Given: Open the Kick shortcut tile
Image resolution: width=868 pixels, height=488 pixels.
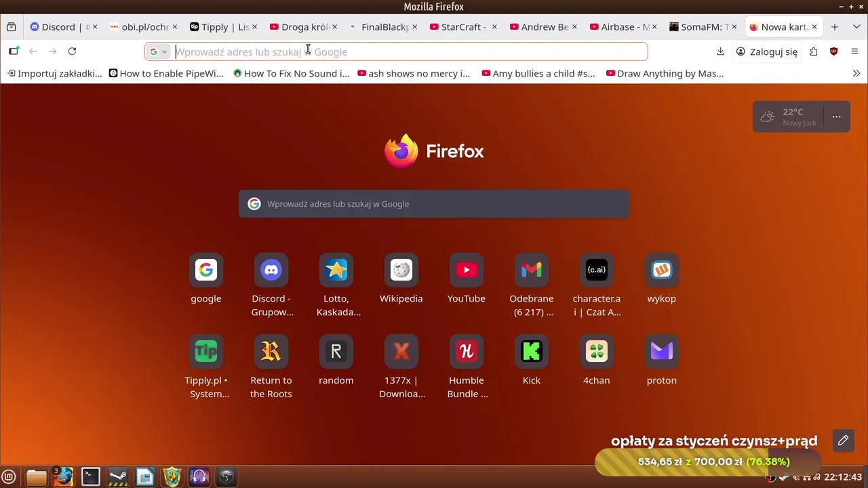Looking at the screenshot, I should (x=532, y=351).
